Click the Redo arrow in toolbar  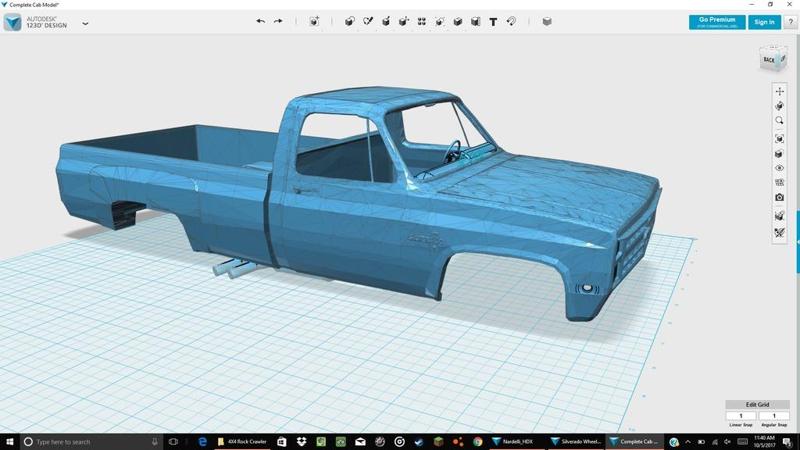pos(278,21)
